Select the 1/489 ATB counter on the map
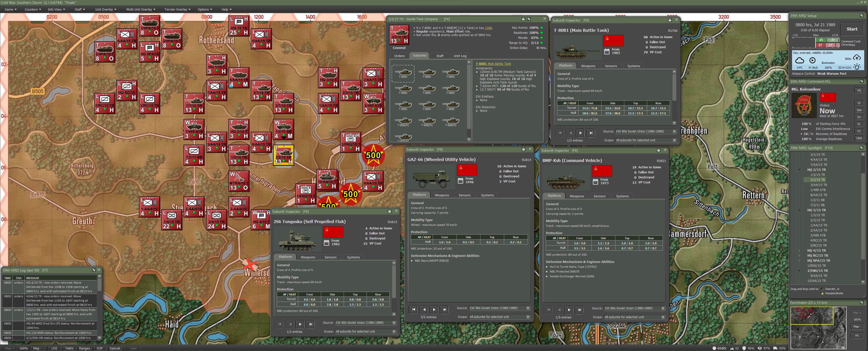868x351 pixels. coord(194,129)
